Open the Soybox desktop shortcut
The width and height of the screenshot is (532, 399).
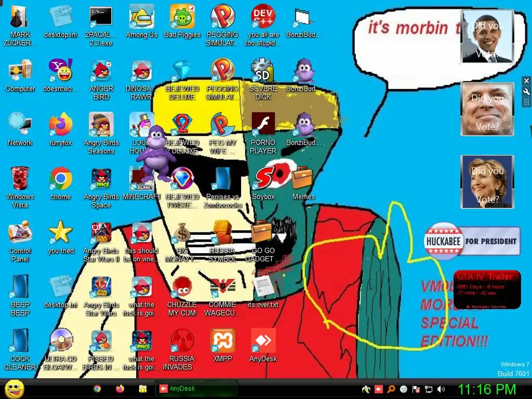coord(263,183)
